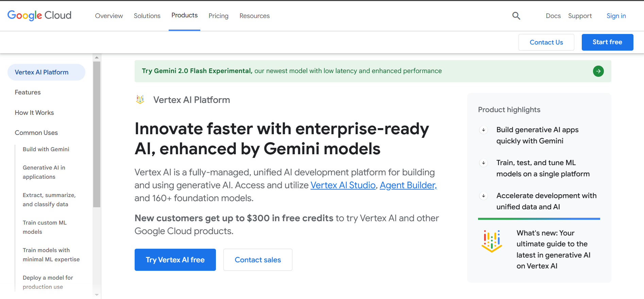Click Try Vertex AI free button
The image size is (644, 299).
pyautogui.click(x=175, y=260)
